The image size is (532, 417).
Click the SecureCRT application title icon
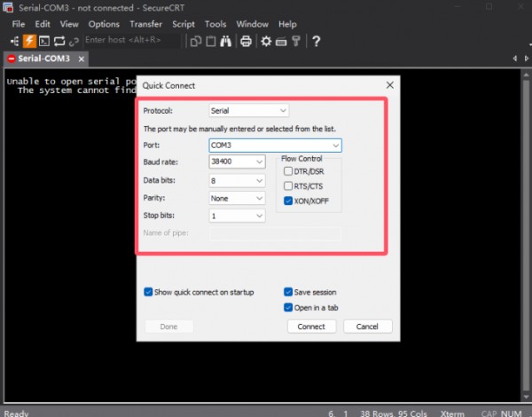pyautogui.click(x=8, y=7)
